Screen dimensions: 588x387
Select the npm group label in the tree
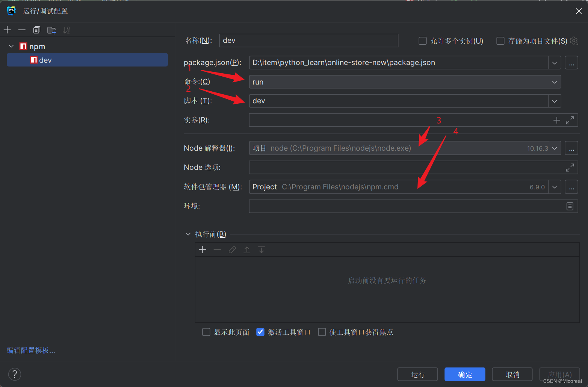point(37,47)
